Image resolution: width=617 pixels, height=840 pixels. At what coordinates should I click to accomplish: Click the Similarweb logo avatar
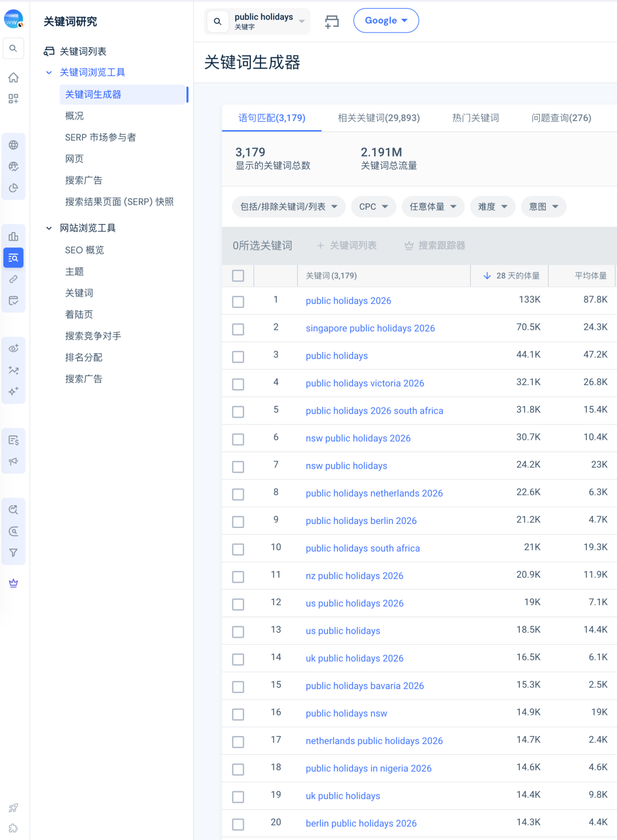pos(13,19)
